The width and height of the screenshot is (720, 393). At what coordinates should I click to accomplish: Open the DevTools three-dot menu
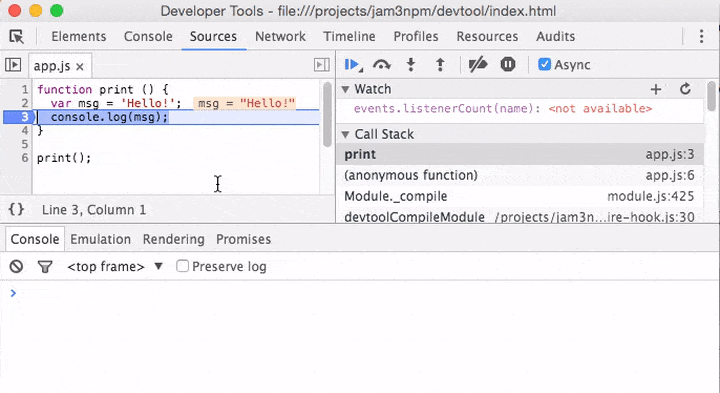pyautogui.click(x=701, y=36)
